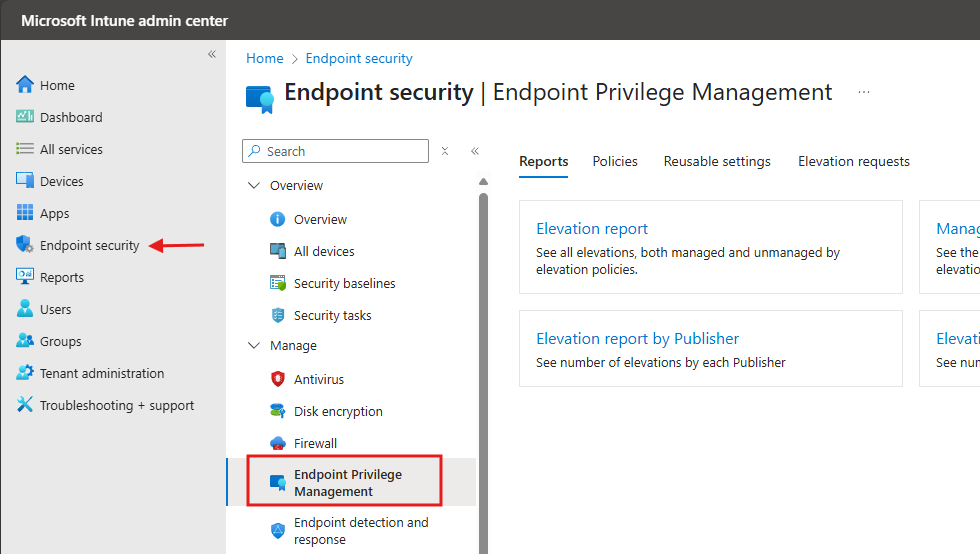Click the All devices icon
980x554 pixels.
coord(278,251)
